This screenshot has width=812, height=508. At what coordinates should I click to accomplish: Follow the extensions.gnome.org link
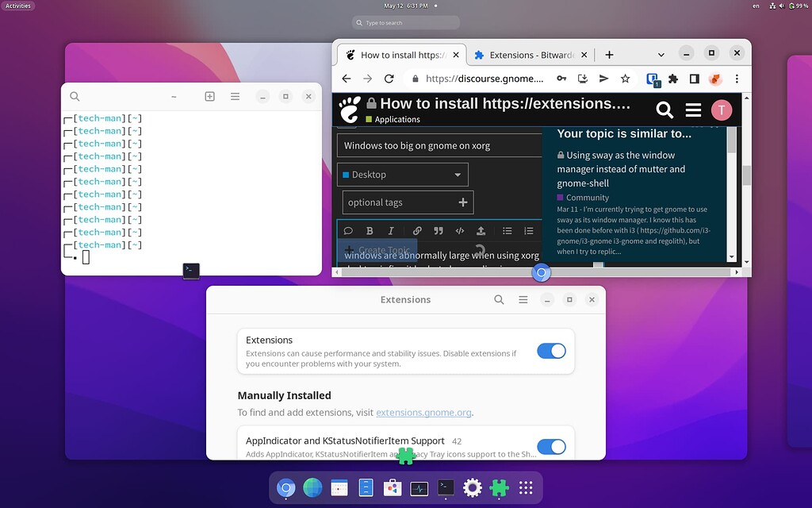(x=423, y=413)
